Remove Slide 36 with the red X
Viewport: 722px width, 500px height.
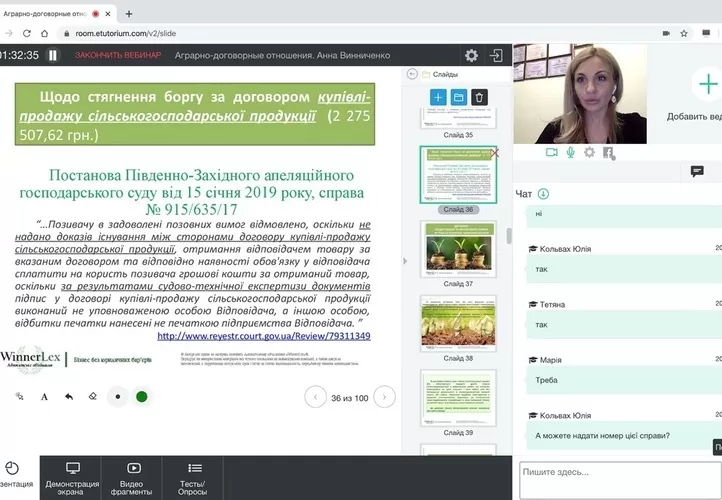[494, 153]
